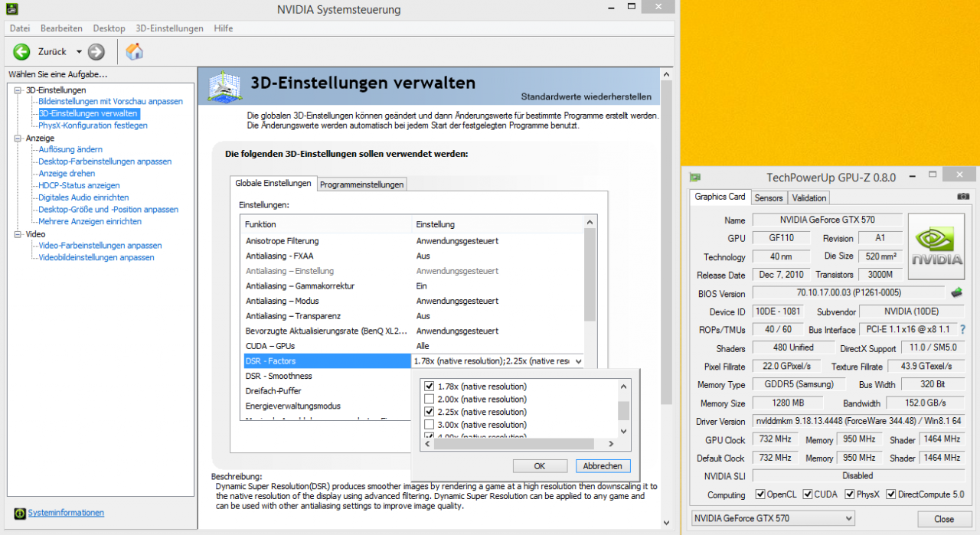Open Desktop menu

point(109,28)
